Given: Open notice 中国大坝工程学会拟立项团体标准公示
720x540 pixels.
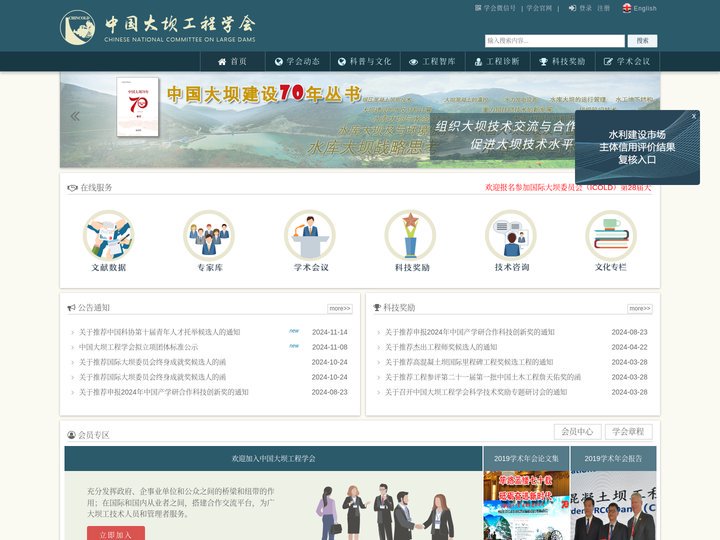Looking at the screenshot, I should 139,347.
